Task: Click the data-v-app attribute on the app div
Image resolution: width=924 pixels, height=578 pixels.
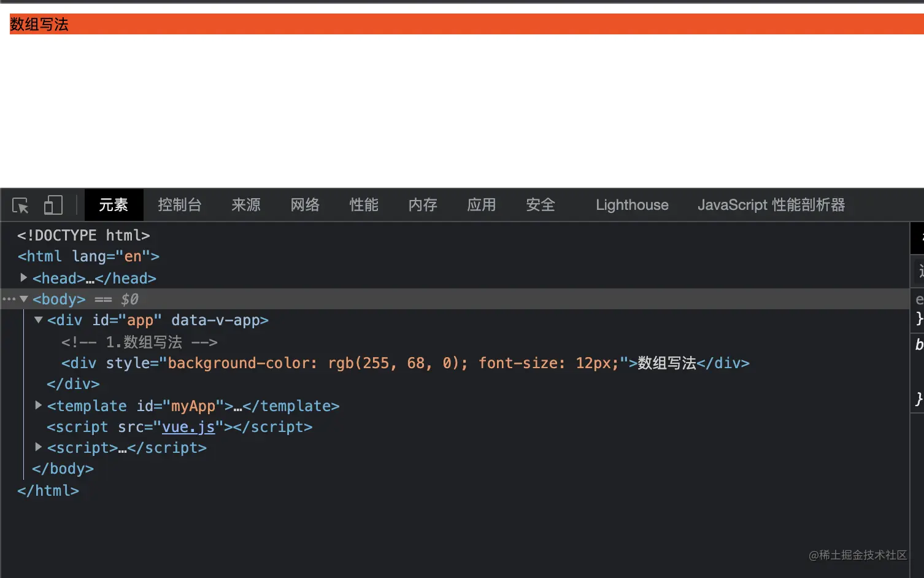Action: click(215, 320)
